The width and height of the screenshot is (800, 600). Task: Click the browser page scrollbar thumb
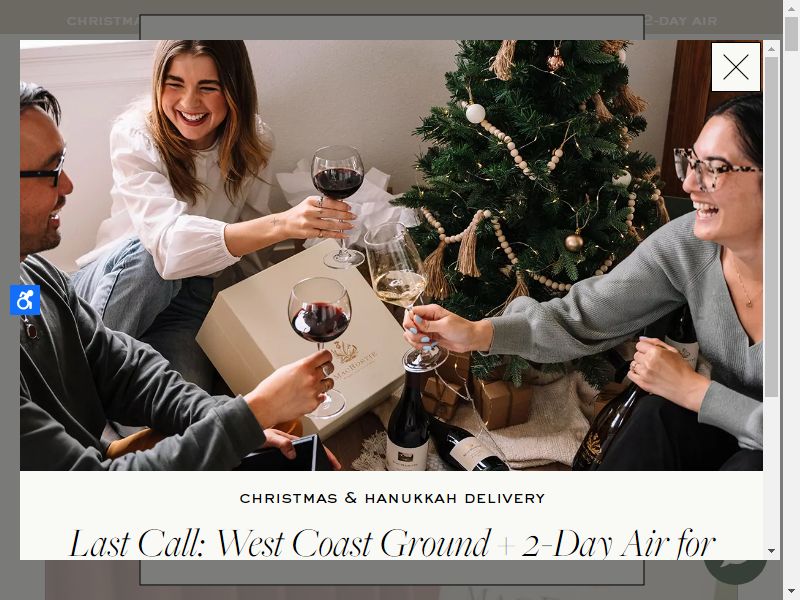coord(791,34)
